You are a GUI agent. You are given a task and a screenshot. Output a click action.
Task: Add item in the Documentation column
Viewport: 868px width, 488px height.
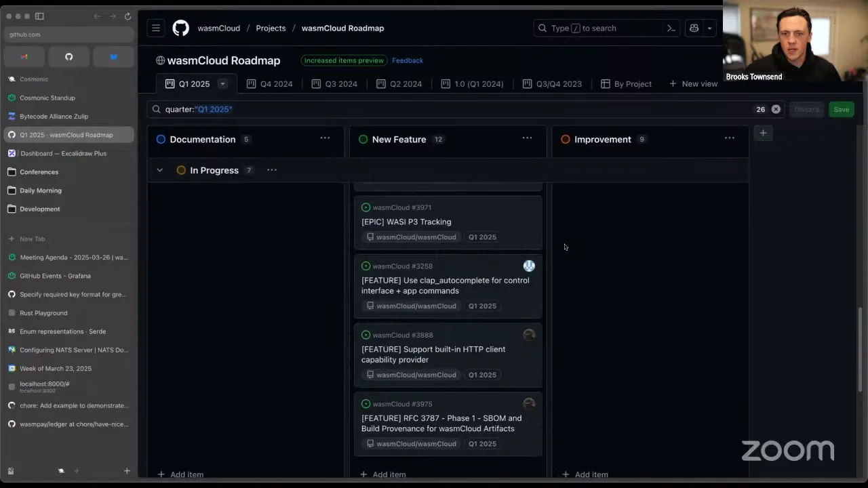tap(180, 474)
